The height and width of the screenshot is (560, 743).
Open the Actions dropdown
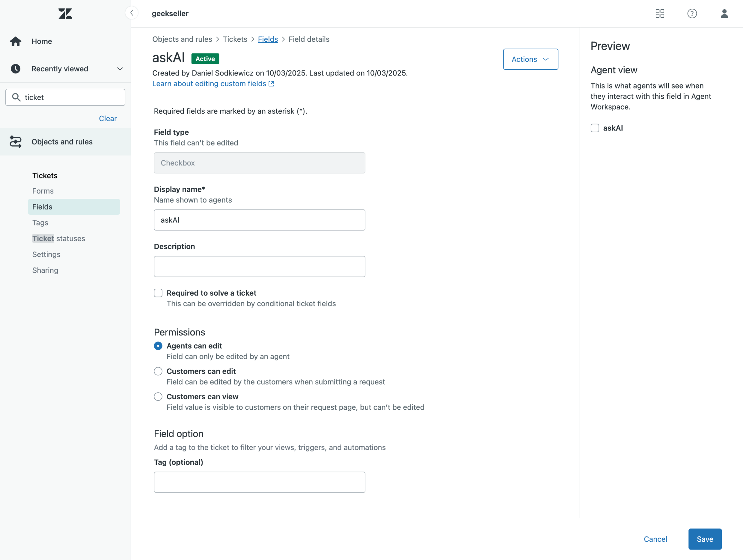click(x=530, y=59)
